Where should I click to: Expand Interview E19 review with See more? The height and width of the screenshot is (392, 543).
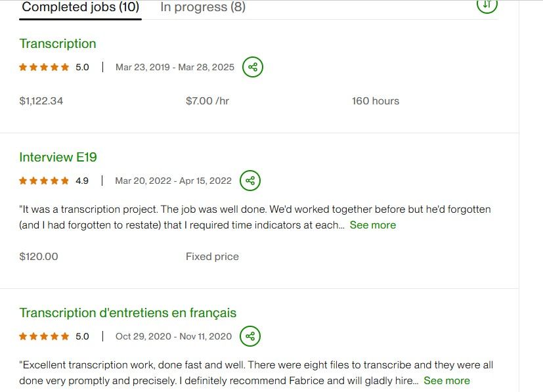(373, 225)
